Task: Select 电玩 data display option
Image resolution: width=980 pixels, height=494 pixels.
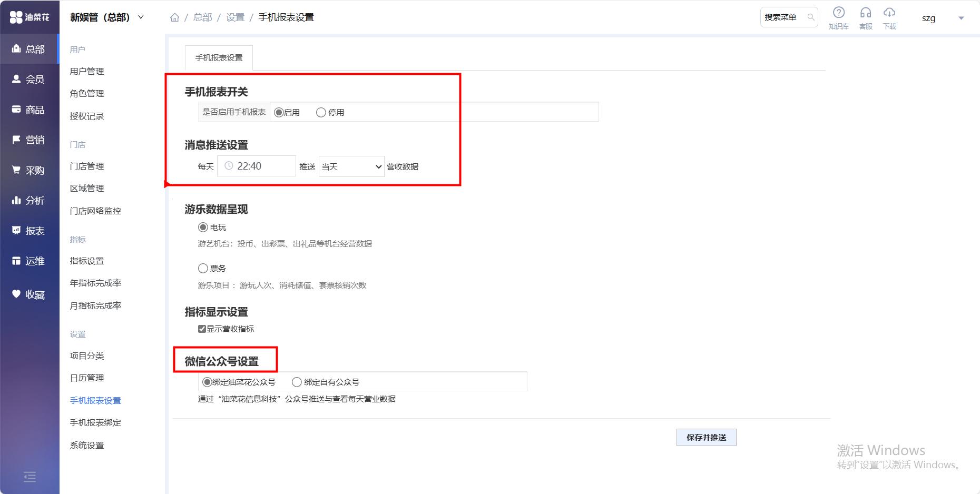Action: [x=203, y=227]
